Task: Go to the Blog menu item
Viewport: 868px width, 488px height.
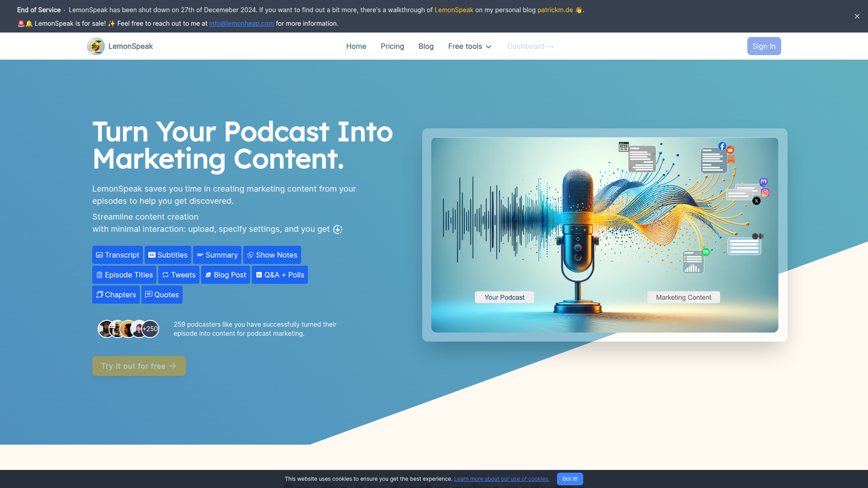Action: tap(426, 46)
